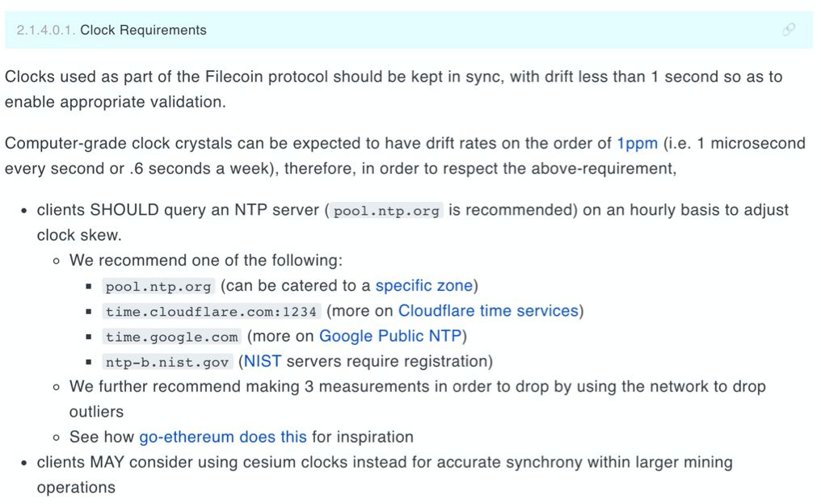Visit the NIST link
821x504 pixels.
tap(263, 361)
